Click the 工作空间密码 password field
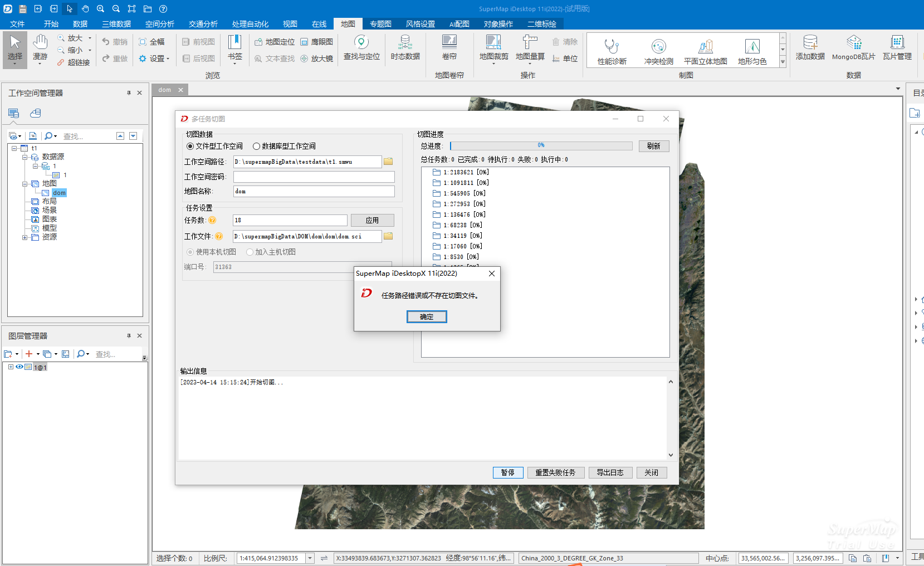 [x=314, y=177]
